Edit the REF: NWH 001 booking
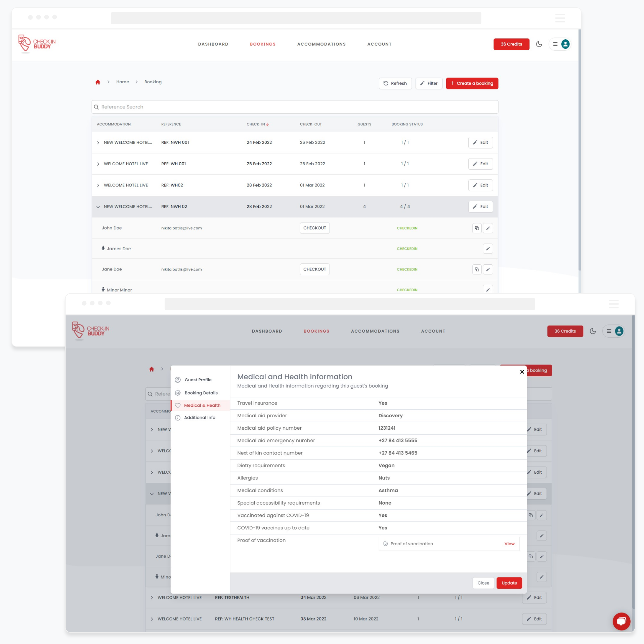The height and width of the screenshot is (644, 644). [480, 142]
